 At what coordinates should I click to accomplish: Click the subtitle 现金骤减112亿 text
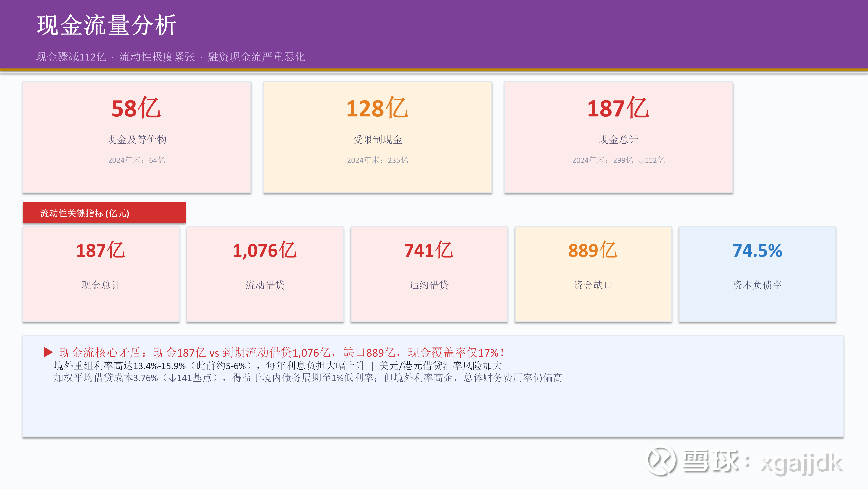pos(71,57)
